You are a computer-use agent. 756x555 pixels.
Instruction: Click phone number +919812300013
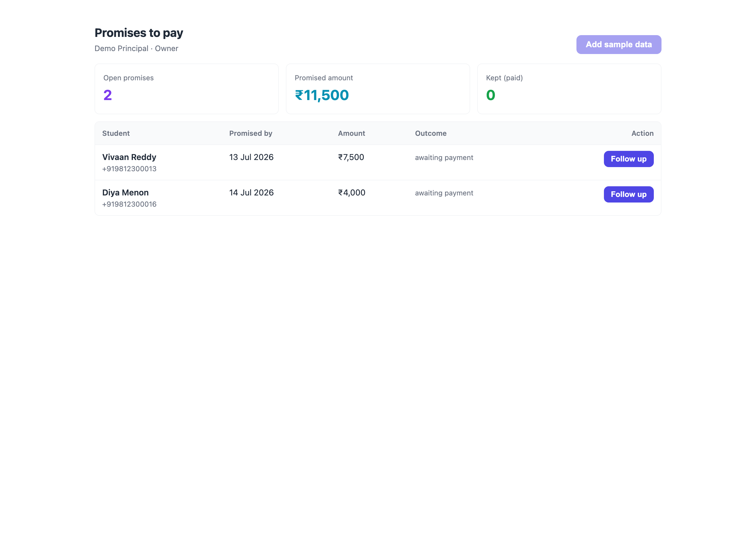click(x=129, y=169)
